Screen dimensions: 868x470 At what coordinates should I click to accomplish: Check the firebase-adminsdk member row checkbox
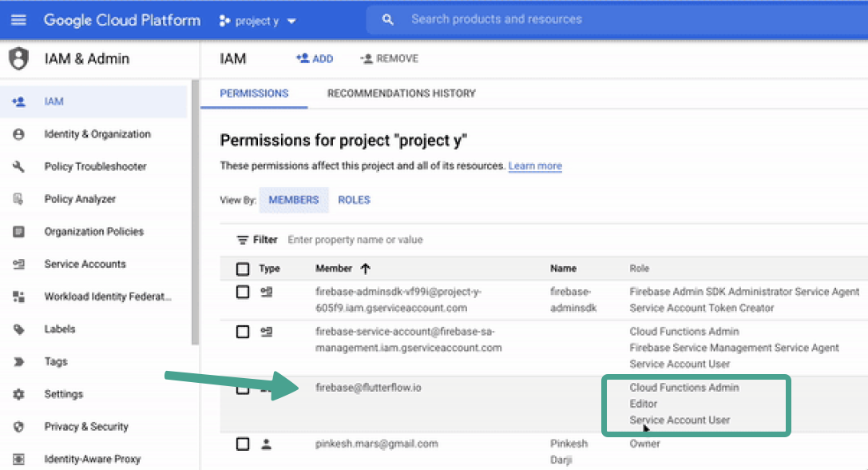pyautogui.click(x=243, y=292)
